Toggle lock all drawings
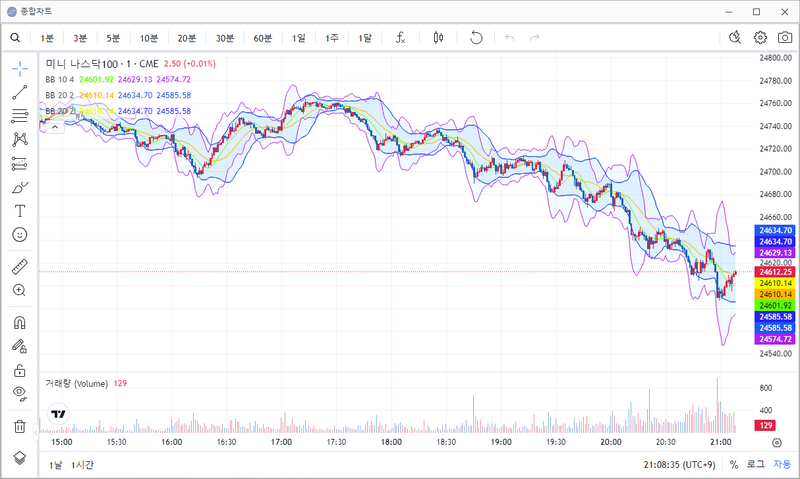 coord(19,370)
